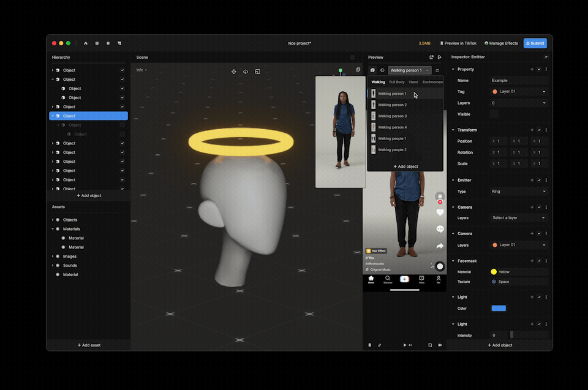The height and width of the screenshot is (390, 588).
Task: Toggle the Emitter section checkbox
Action: [539, 181]
